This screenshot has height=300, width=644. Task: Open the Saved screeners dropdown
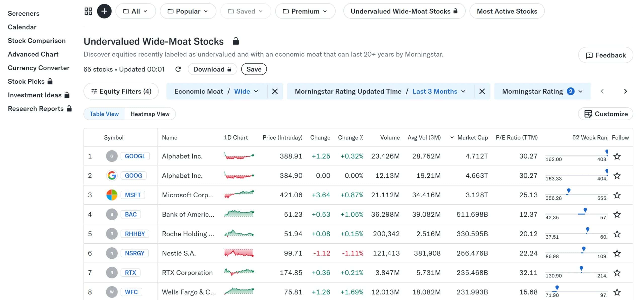pyautogui.click(x=246, y=11)
